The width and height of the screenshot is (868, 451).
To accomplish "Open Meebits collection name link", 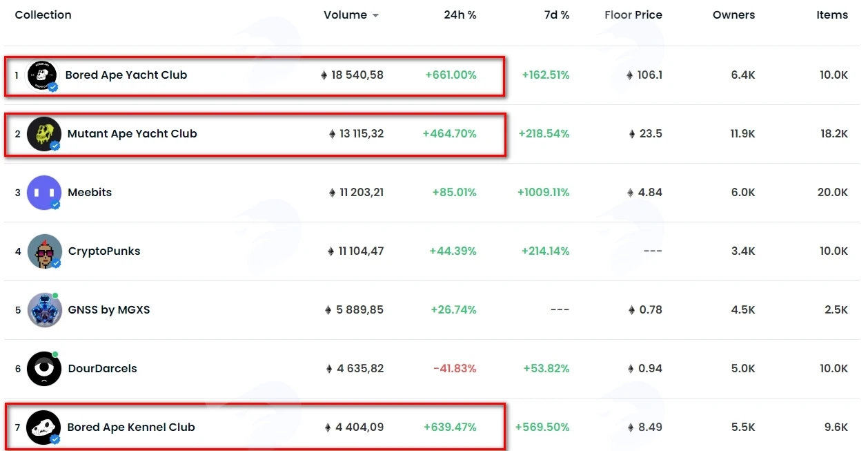I will 90,193.
